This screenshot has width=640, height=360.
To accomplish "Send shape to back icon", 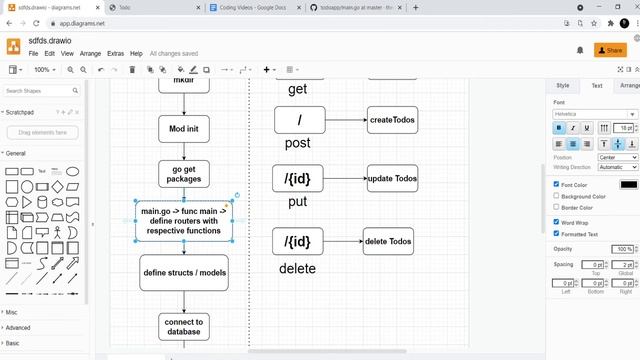I will tap(162, 70).
